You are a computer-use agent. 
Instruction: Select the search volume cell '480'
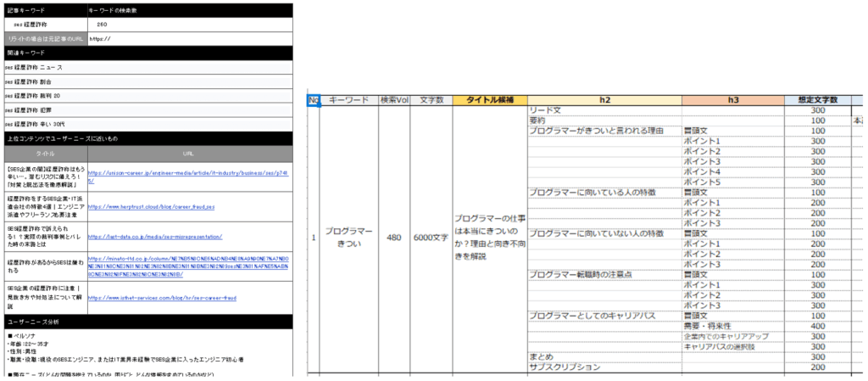point(394,238)
